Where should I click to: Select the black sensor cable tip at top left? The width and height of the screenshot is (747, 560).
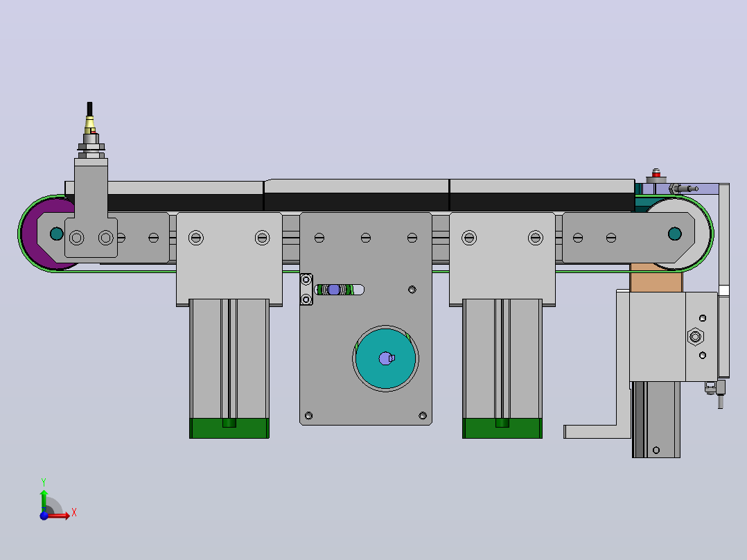pyautogui.click(x=89, y=109)
